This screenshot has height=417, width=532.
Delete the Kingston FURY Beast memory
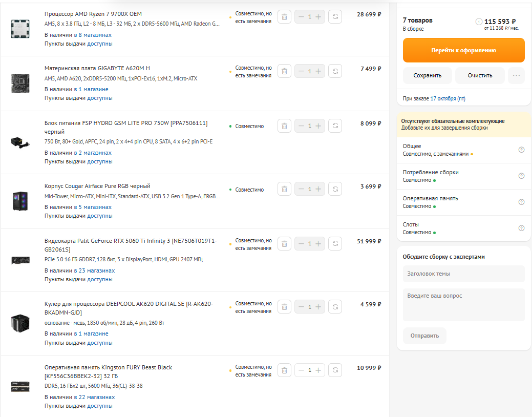click(284, 370)
